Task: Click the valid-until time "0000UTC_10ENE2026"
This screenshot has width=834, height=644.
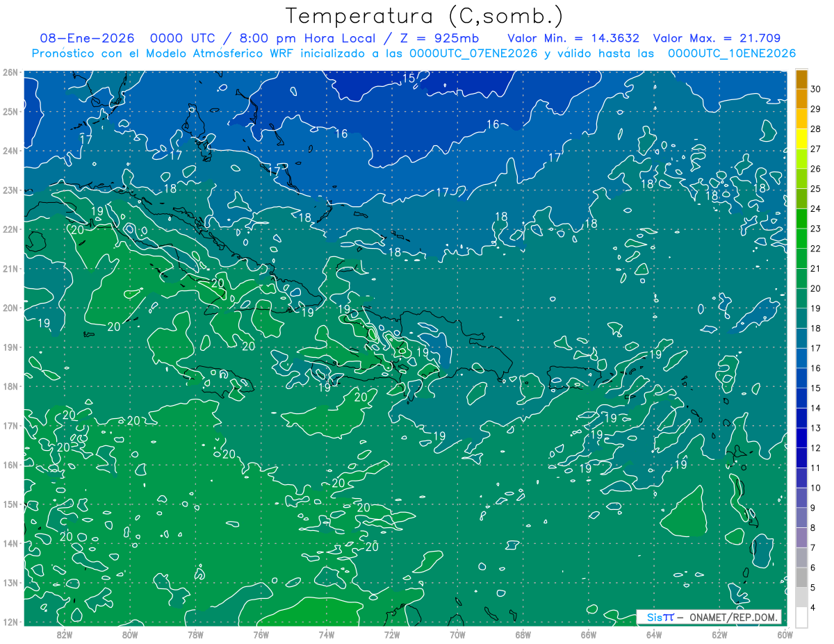Action: click(732, 53)
